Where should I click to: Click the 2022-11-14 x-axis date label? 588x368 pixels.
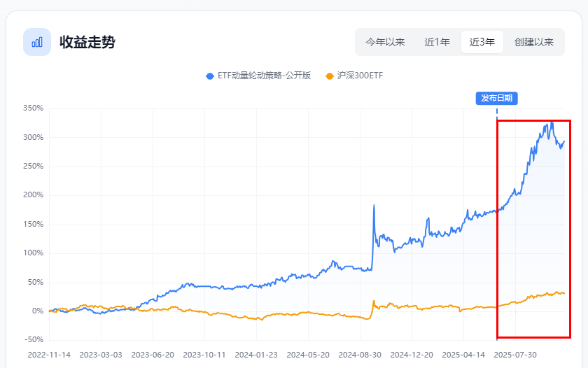pyautogui.click(x=50, y=355)
